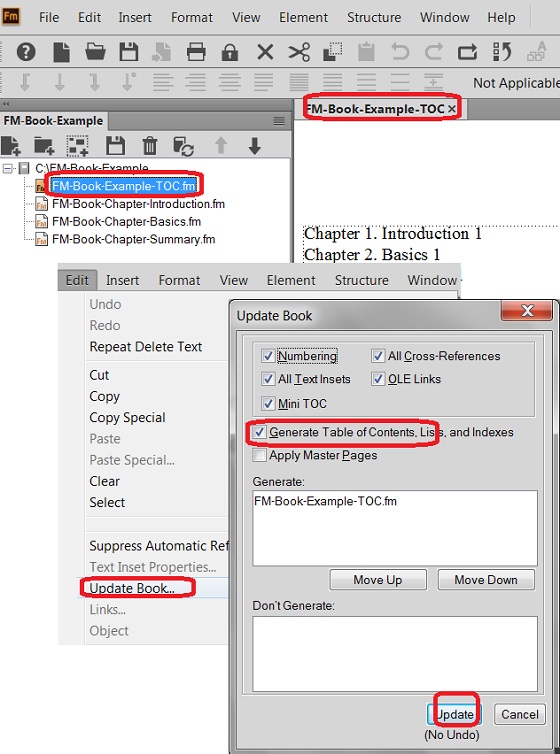Select the FM-Book-Example book panel tab
Screen dimensions: 560x754
[x=53, y=121]
